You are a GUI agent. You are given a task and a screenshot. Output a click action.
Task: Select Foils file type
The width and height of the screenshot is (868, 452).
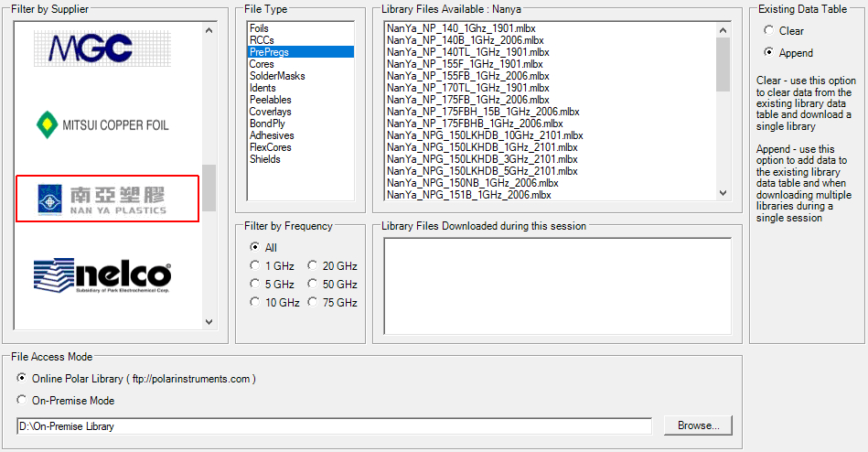click(301, 28)
